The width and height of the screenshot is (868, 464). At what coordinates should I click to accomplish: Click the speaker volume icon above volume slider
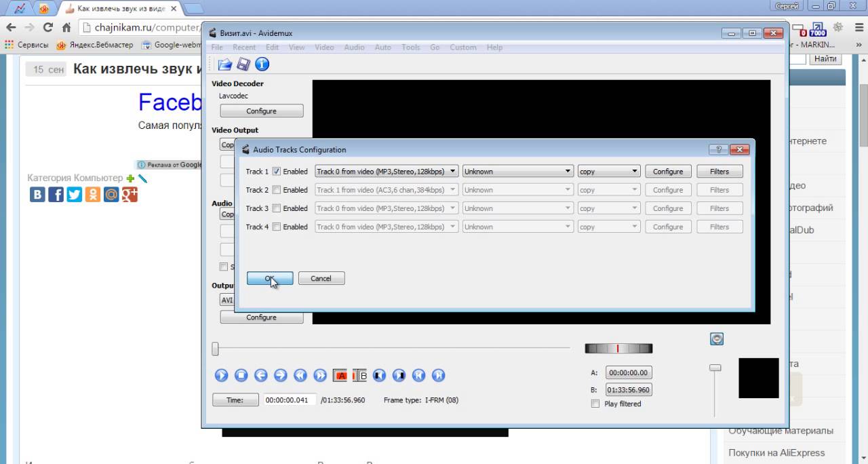[x=717, y=339]
